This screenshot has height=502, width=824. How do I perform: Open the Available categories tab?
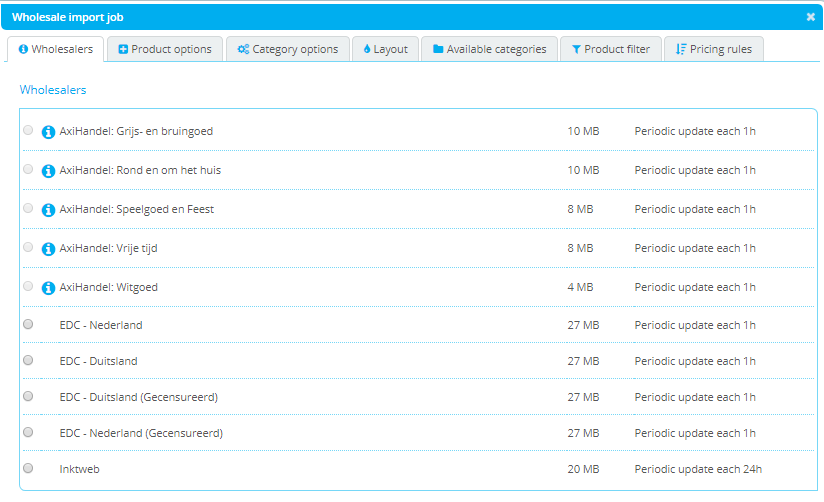[x=489, y=49]
